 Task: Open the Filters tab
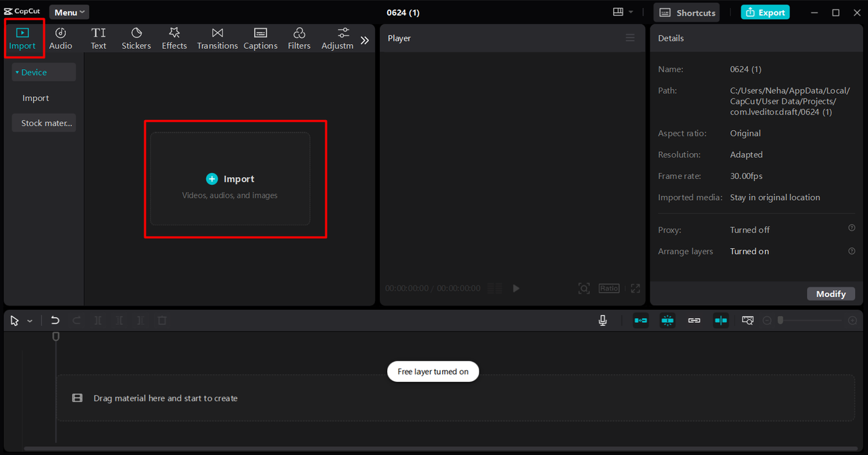[x=299, y=39]
